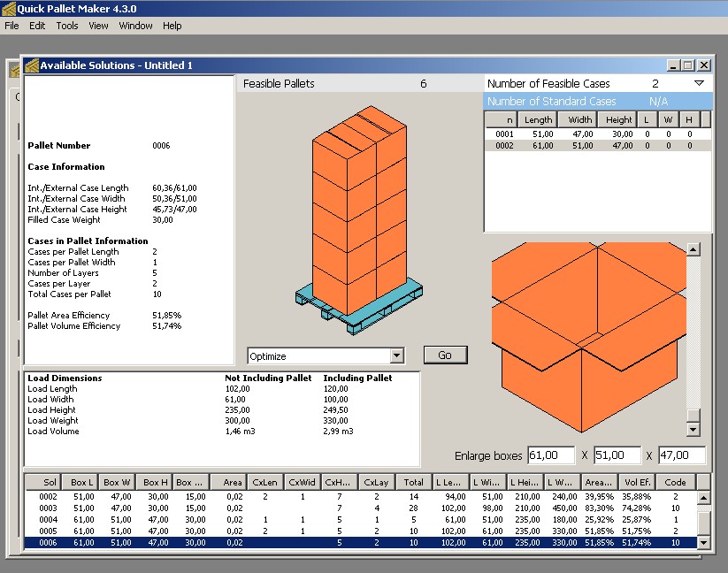Sort by Area column header
The height and width of the screenshot is (573, 728).
tap(228, 482)
